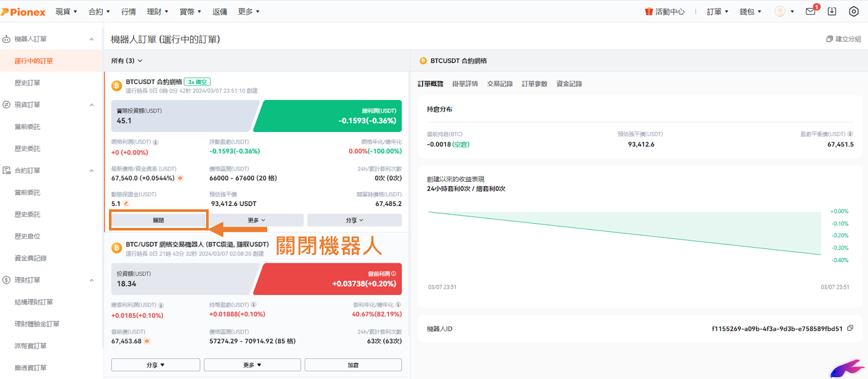Image resolution: width=868 pixels, height=379 pixels.
Task: Collapse the 合約訂單 section chevron
Action: [x=92, y=170]
